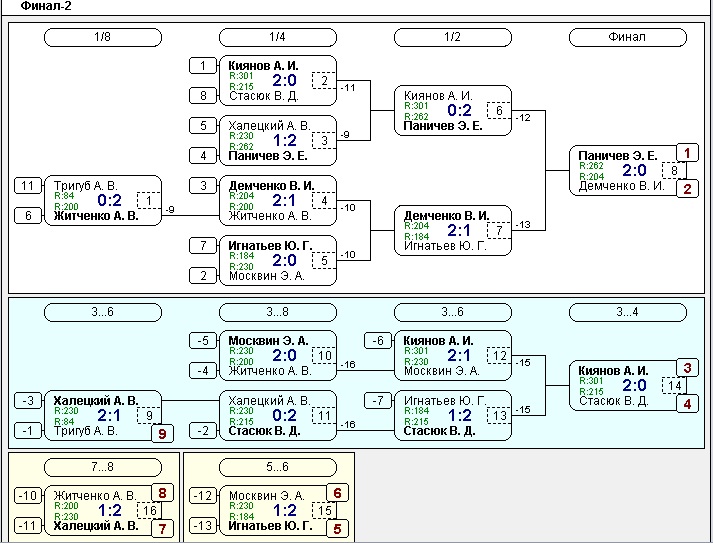Select red place box 7 for Халецкий
The height and width of the screenshot is (543, 713).
162,528
